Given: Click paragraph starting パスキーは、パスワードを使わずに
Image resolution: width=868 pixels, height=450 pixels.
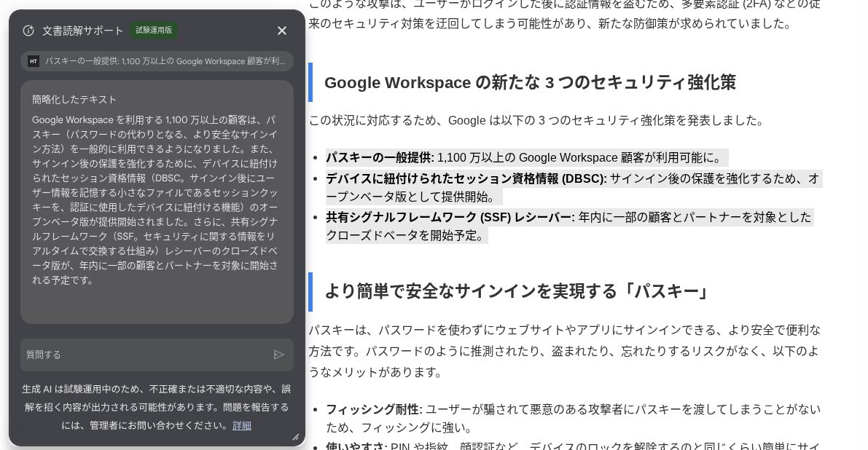Looking at the screenshot, I should click(x=564, y=351).
